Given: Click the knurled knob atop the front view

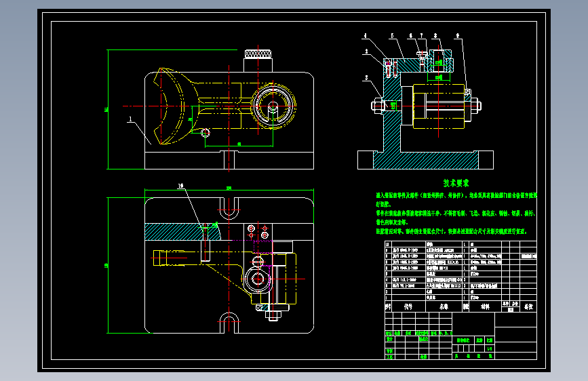Looking at the screenshot, I should tap(258, 54).
